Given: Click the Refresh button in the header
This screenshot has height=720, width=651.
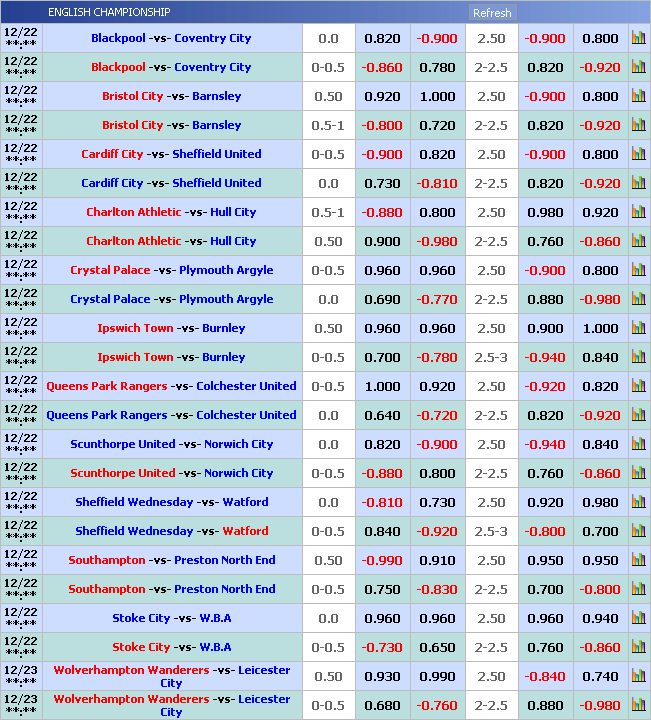Looking at the screenshot, I should (491, 13).
